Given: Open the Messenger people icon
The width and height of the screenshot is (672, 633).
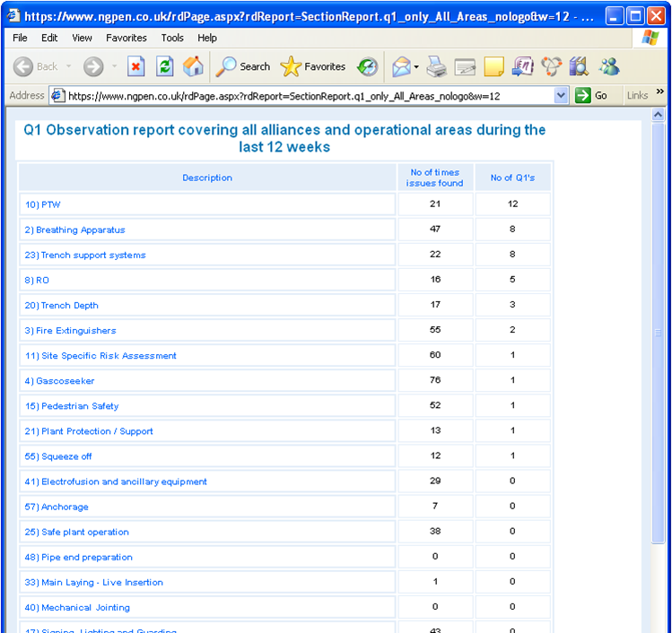Looking at the screenshot, I should pos(609,67).
